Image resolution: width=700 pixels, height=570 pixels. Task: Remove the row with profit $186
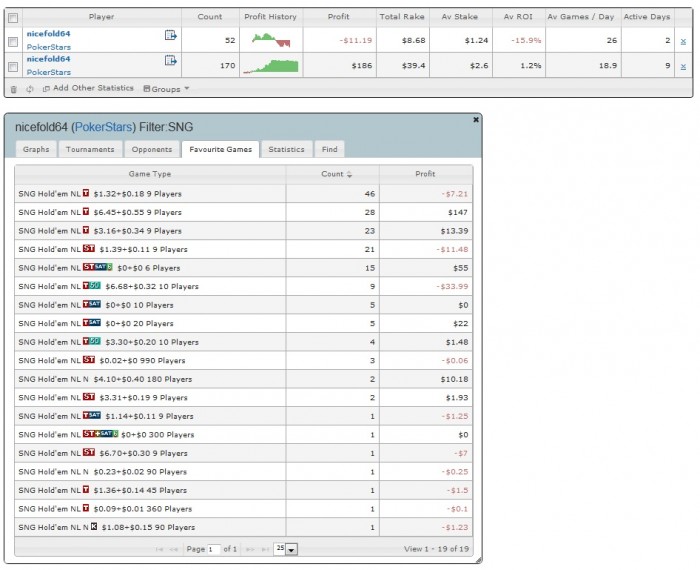(683, 67)
